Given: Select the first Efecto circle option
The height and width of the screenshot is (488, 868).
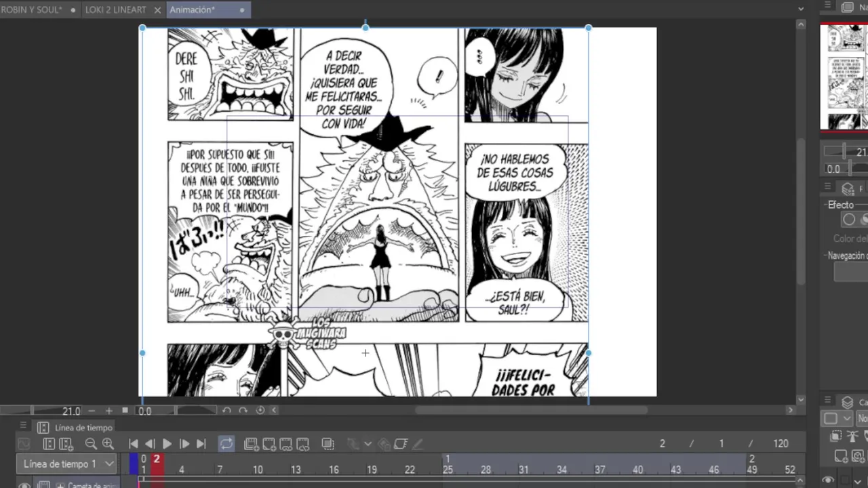Looking at the screenshot, I should [849, 220].
